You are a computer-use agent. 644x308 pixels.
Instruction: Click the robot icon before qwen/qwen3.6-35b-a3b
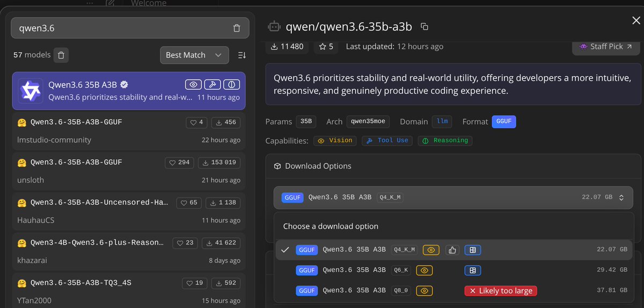click(274, 26)
